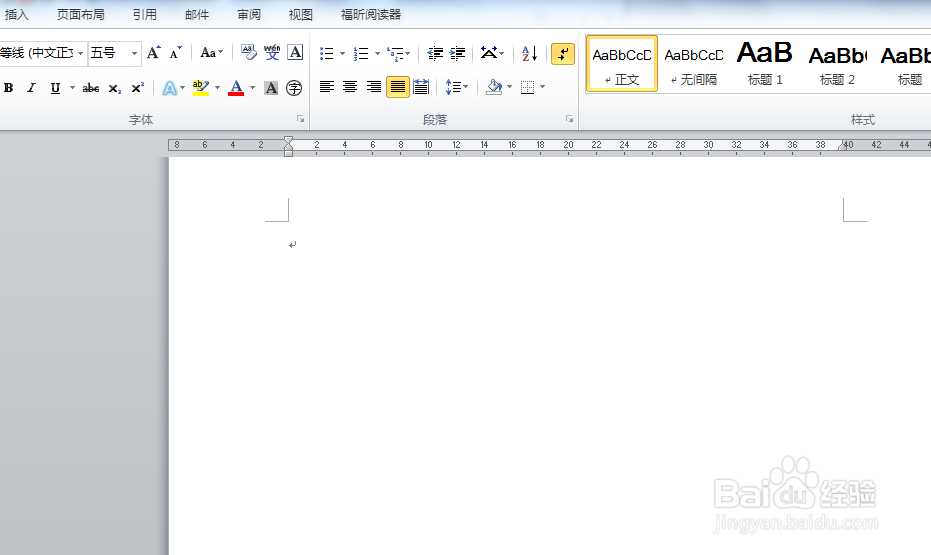Align text left
The width and height of the screenshot is (931, 555).
click(x=327, y=87)
